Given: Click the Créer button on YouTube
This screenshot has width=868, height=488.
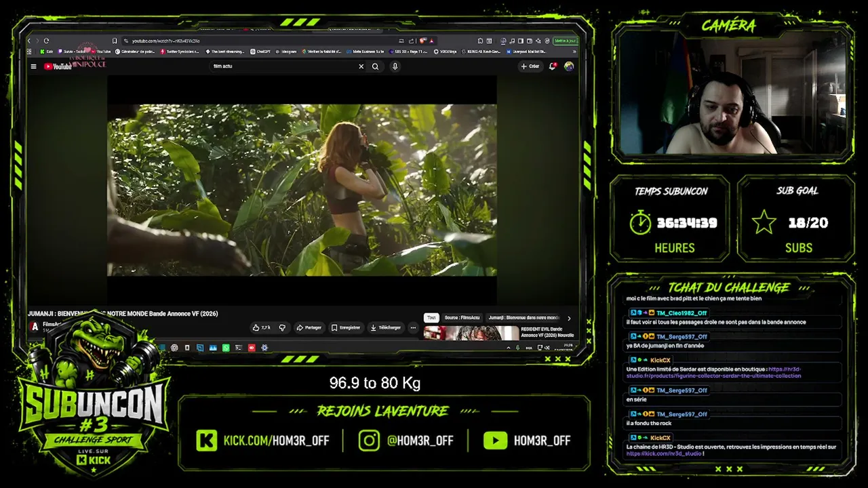Looking at the screenshot, I should pos(530,66).
